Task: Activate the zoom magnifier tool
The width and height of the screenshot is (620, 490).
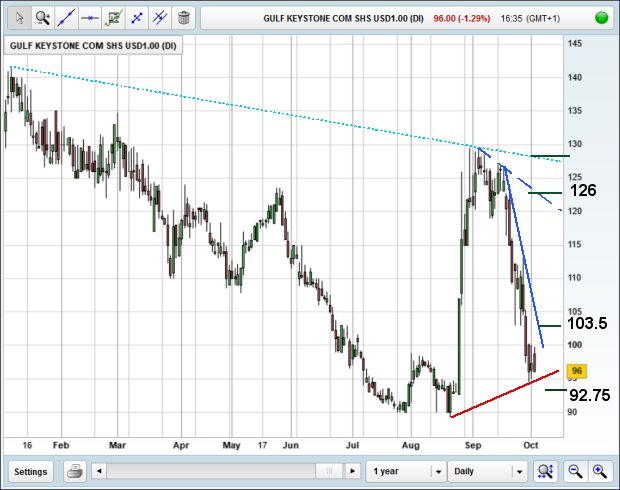Action: [x=42, y=18]
